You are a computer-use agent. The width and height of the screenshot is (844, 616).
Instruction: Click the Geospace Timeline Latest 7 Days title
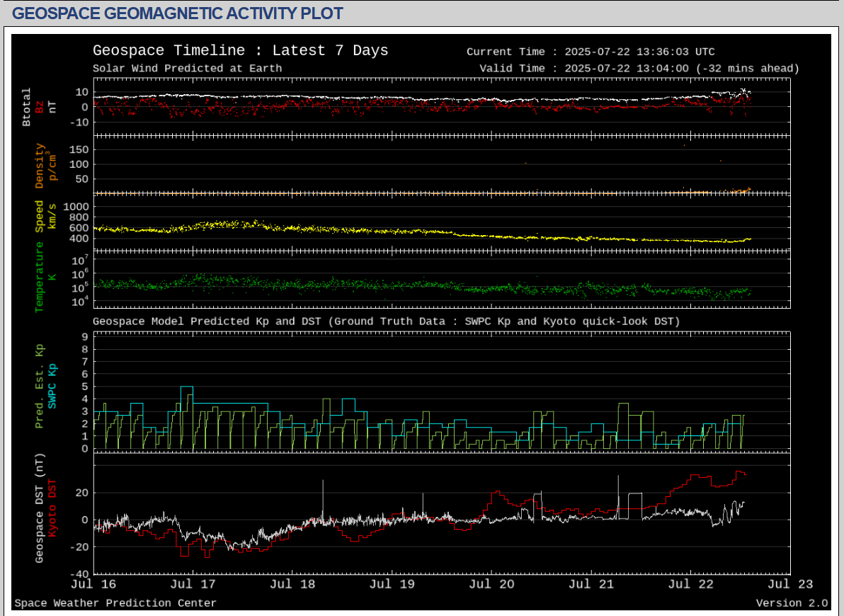[240, 51]
